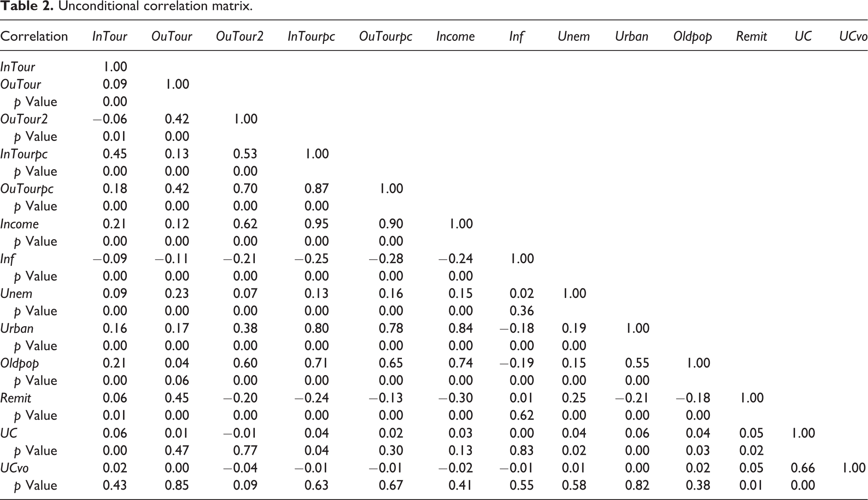Select the Oldpop row label
The image size is (868, 500).
(x=19, y=364)
